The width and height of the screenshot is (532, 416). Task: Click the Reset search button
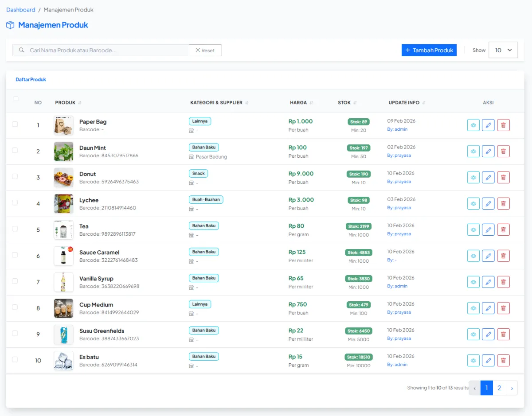point(205,51)
